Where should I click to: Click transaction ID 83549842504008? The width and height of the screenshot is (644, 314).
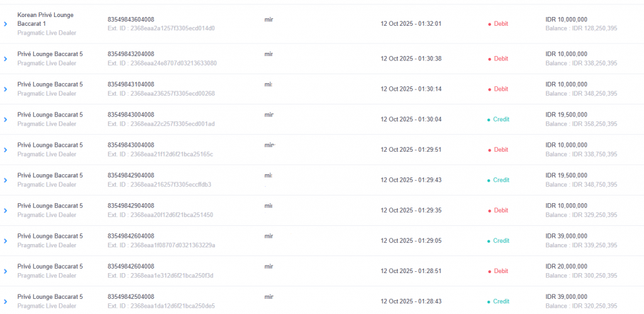(130, 296)
